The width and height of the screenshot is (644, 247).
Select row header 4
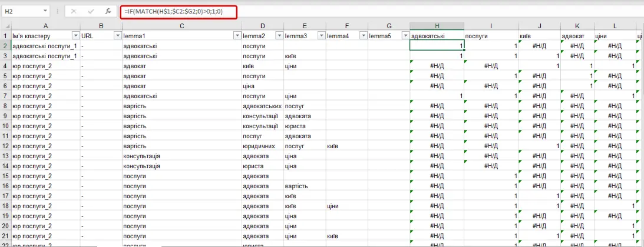coord(5,66)
